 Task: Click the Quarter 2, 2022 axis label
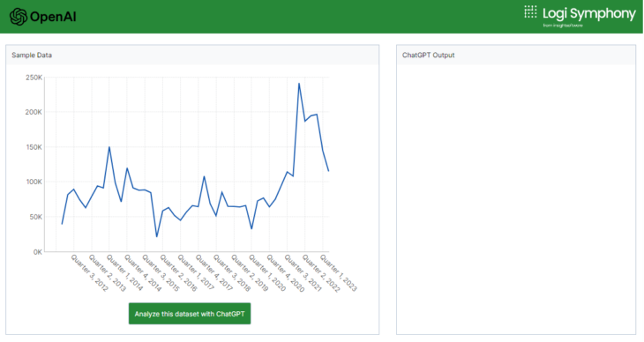click(x=321, y=273)
